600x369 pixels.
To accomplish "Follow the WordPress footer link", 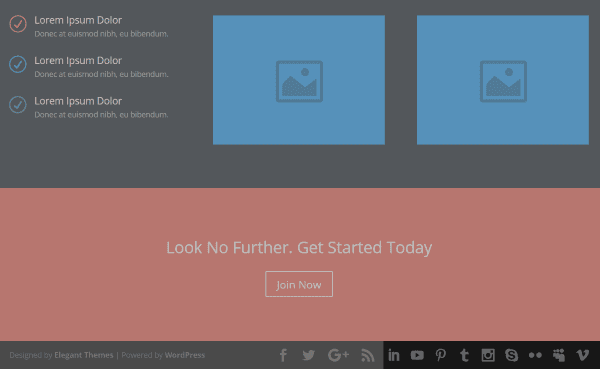I will pos(185,355).
